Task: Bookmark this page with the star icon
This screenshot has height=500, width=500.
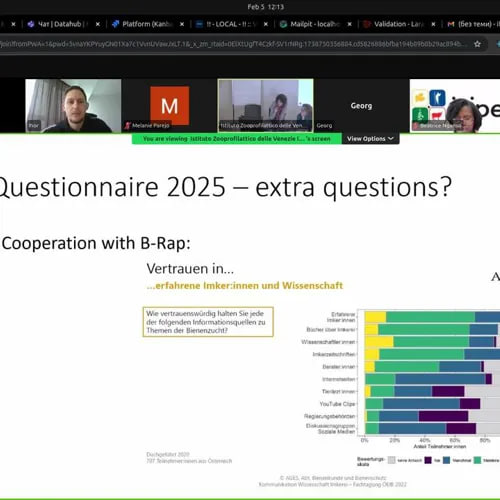Action: click(477, 44)
